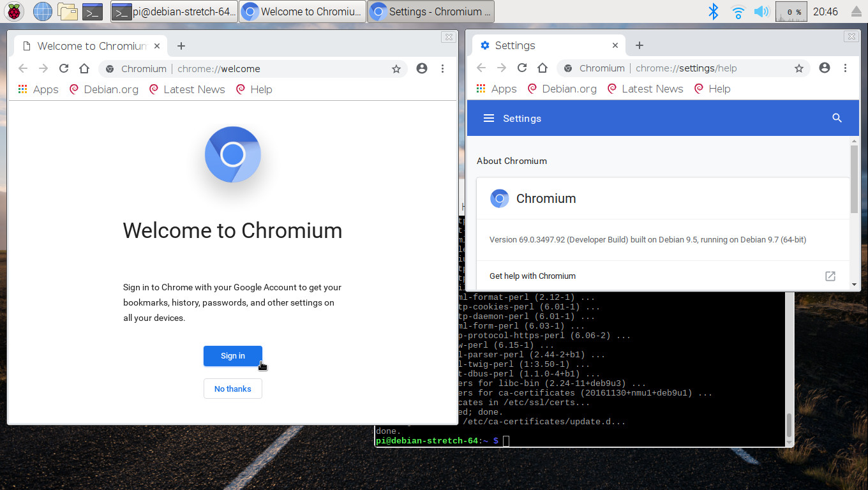
Task: Click the terminal window vertical scrollbar
Action: point(789,425)
